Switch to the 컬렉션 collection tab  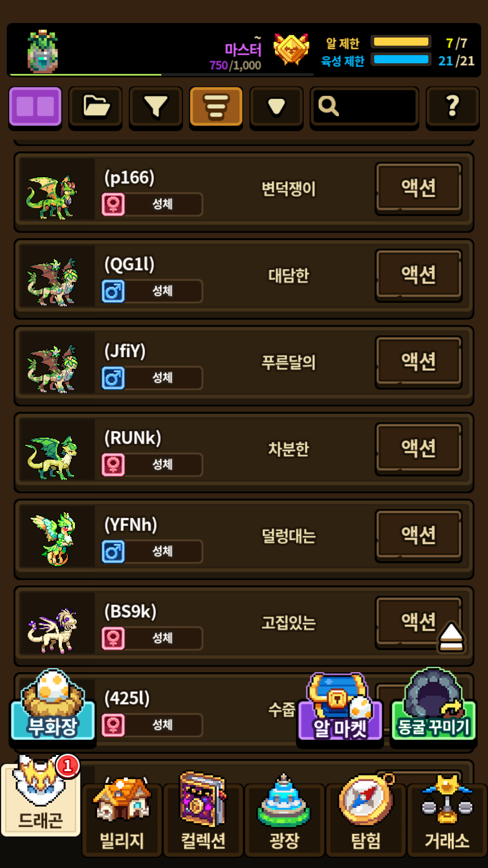203,814
